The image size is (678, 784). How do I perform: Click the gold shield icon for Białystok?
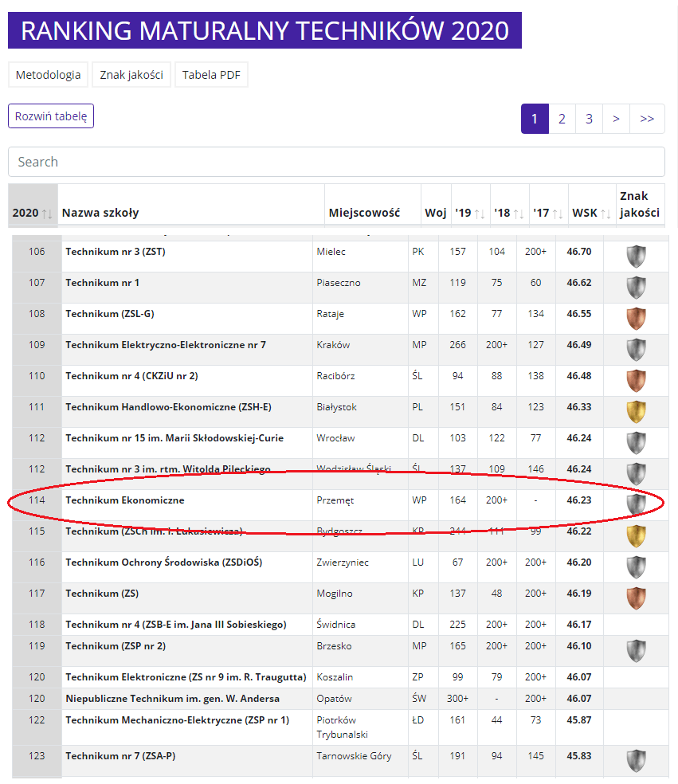click(636, 411)
